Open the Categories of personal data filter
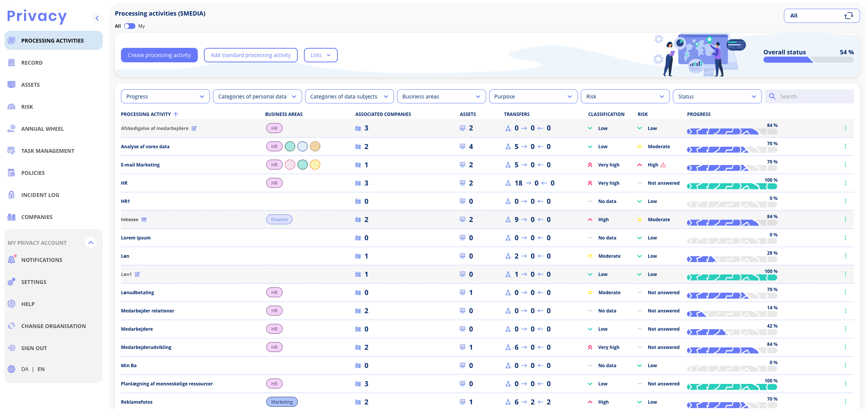 point(258,97)
